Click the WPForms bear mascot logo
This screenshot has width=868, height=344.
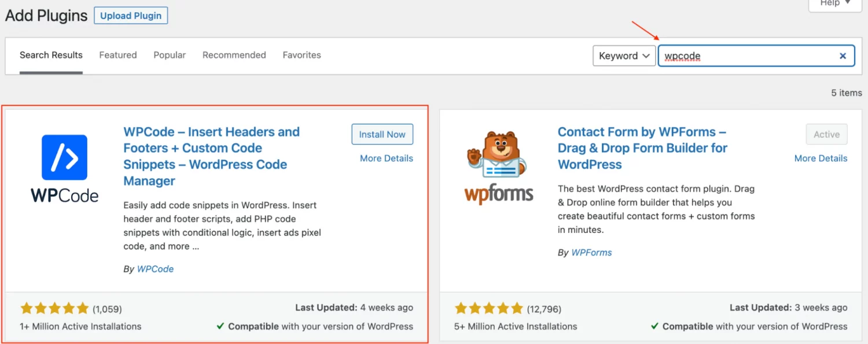498,168
